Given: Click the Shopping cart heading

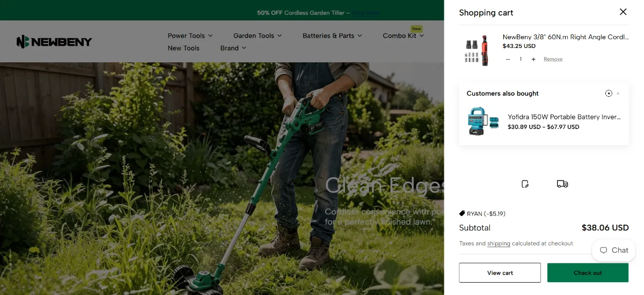Looking at the screenshot, I should (x=486, y=13).
